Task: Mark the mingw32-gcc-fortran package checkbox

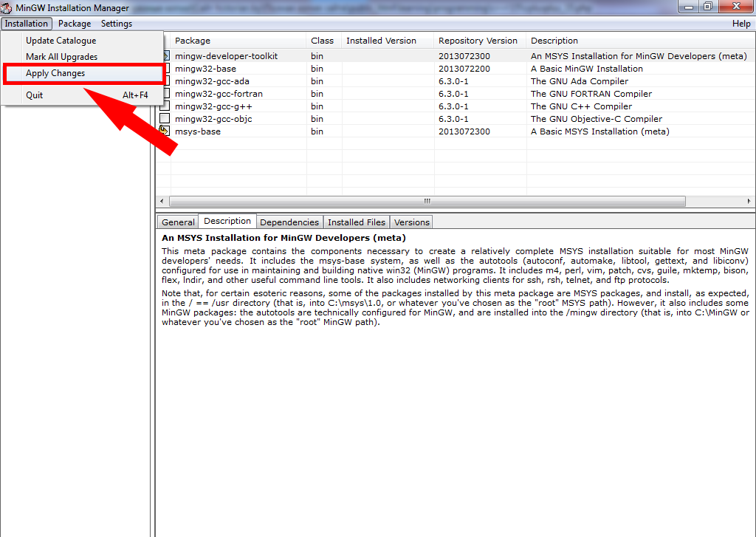Action: tap(165, 94)
